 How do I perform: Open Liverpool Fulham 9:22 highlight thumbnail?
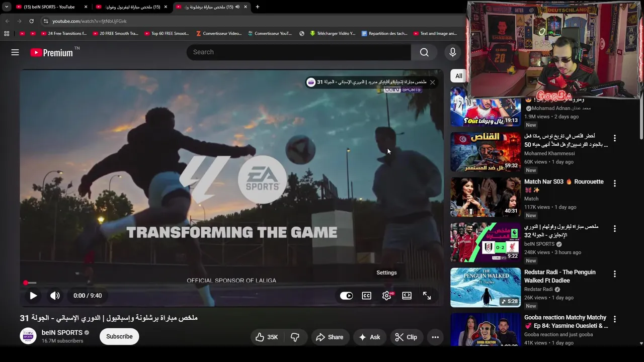pos(486,242)
